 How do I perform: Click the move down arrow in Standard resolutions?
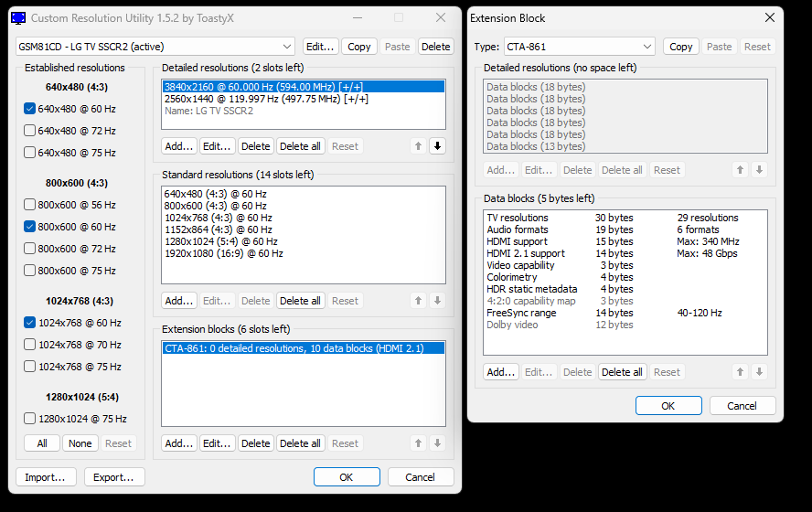[x=437, y=301]
